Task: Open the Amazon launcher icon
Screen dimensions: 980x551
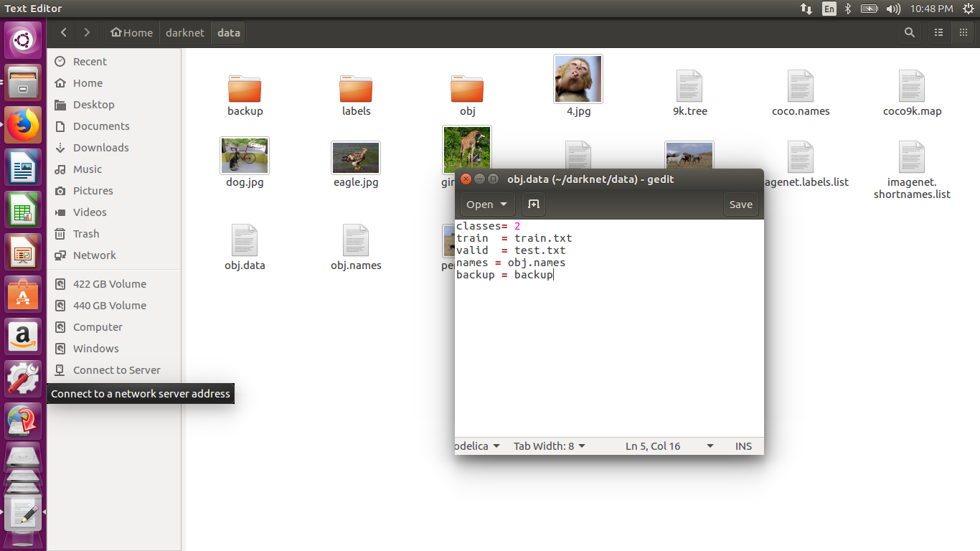Action: click(x=23, y=336)
